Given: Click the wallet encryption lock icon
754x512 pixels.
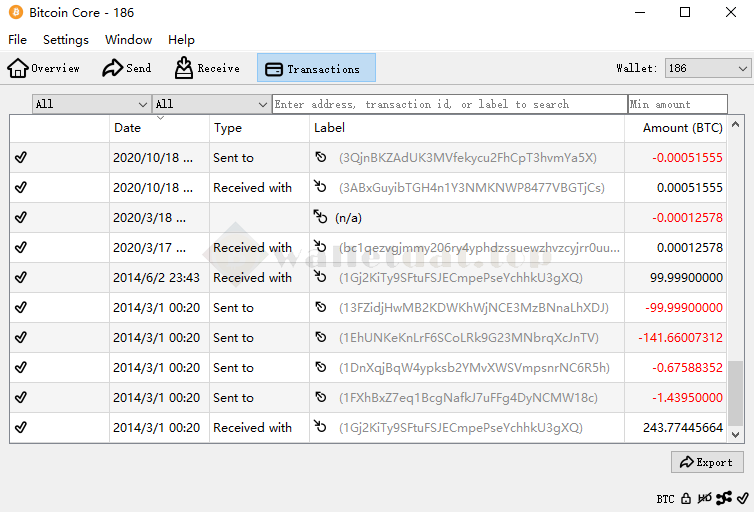Looking at the screenshot, I should (686, 497).
